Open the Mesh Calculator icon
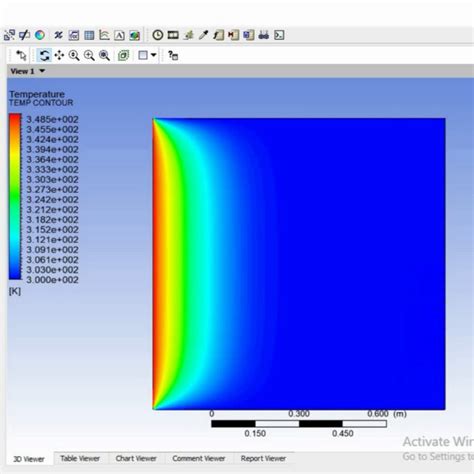This screenshot has height=474, width=474. coord(249,35)
